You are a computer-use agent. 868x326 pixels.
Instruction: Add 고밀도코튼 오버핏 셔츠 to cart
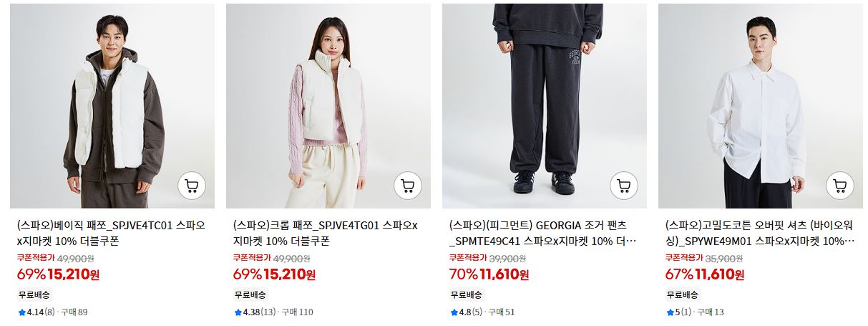click(x=840, y=186)
